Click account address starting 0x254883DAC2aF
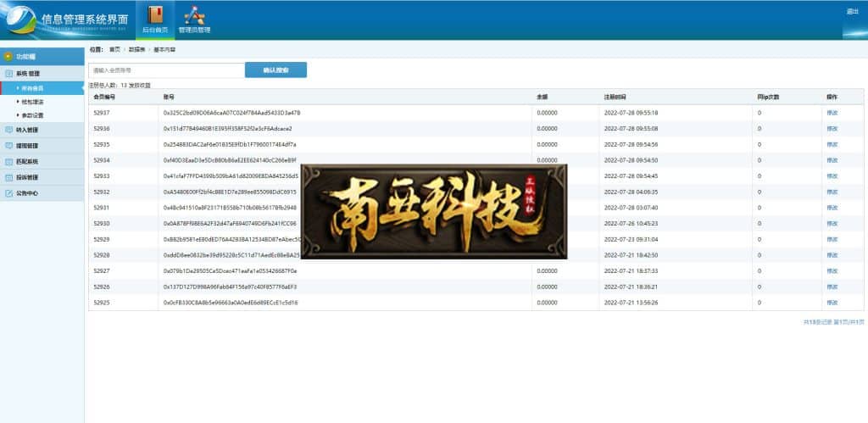The width and height of the screenshot is (868, 423). coord(230,144)
